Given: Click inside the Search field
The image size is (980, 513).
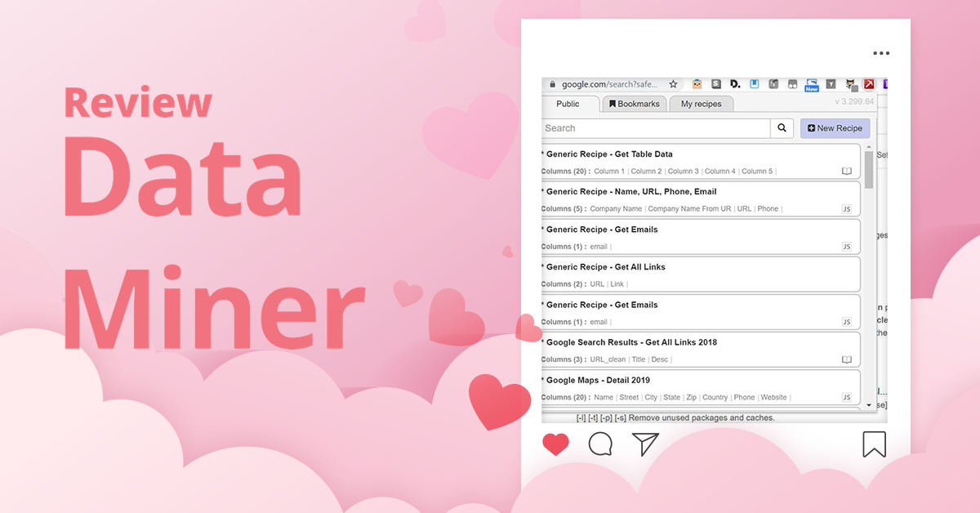Looking at the screenshot, I should point(653,128).
